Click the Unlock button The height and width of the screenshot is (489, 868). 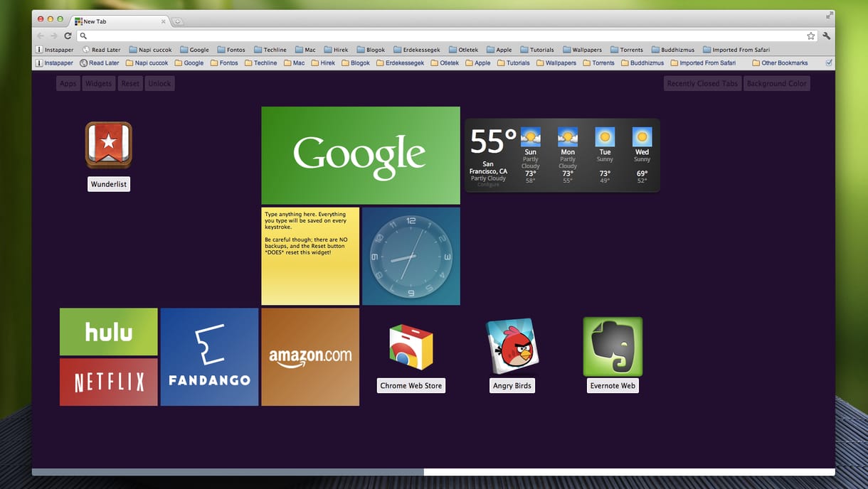[159, 83]
